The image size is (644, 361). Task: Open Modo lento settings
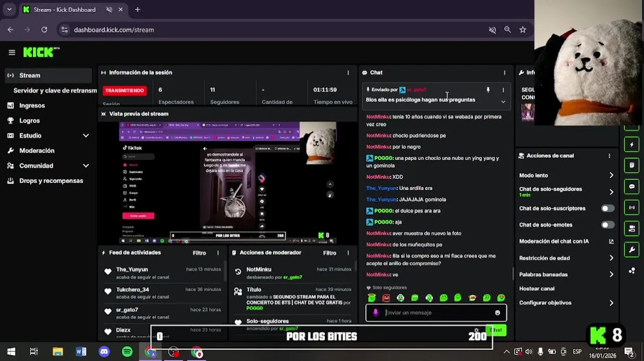point(567,175)
